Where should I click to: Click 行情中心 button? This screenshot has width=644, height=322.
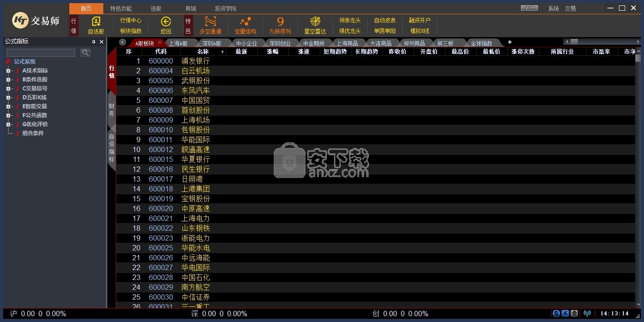pyautogui.click(x=131, y=21)
